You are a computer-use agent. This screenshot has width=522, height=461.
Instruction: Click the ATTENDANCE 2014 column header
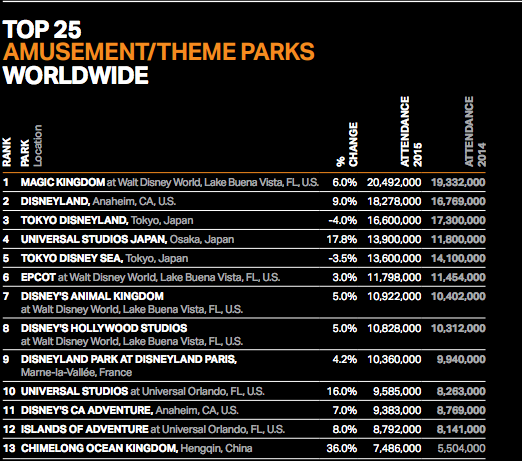coord(475,131)
